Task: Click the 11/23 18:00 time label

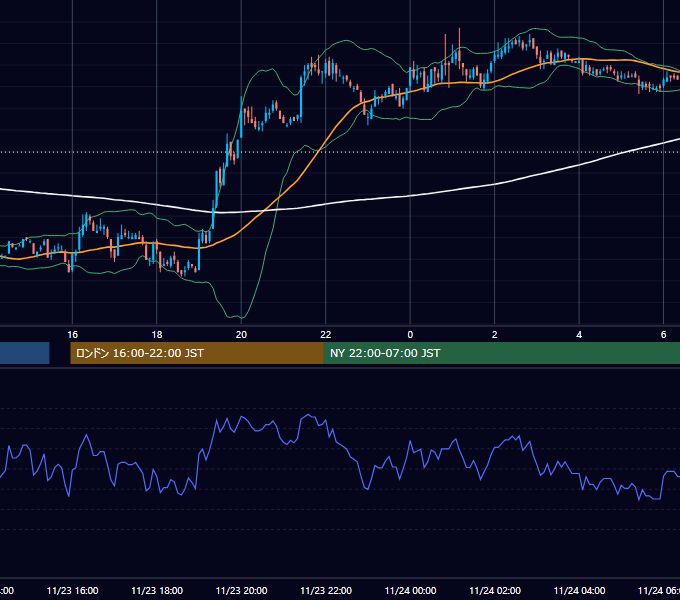Action: (157, 590)
